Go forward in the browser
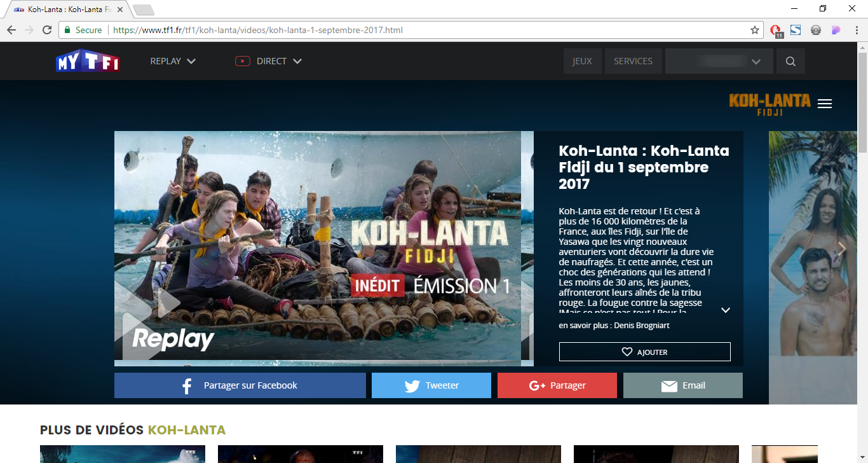The height and width of the screenshot is (463, 868). (29, 30)
